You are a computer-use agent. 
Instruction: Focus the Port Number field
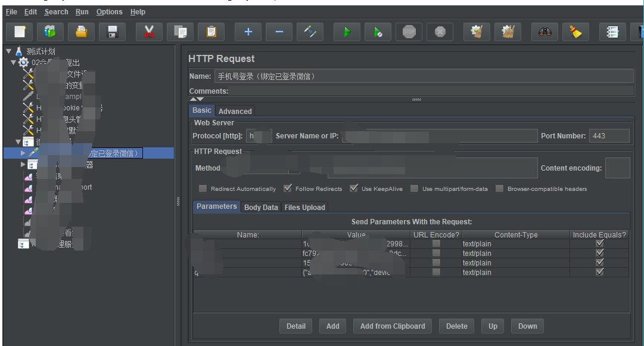(x=609, y=136)
